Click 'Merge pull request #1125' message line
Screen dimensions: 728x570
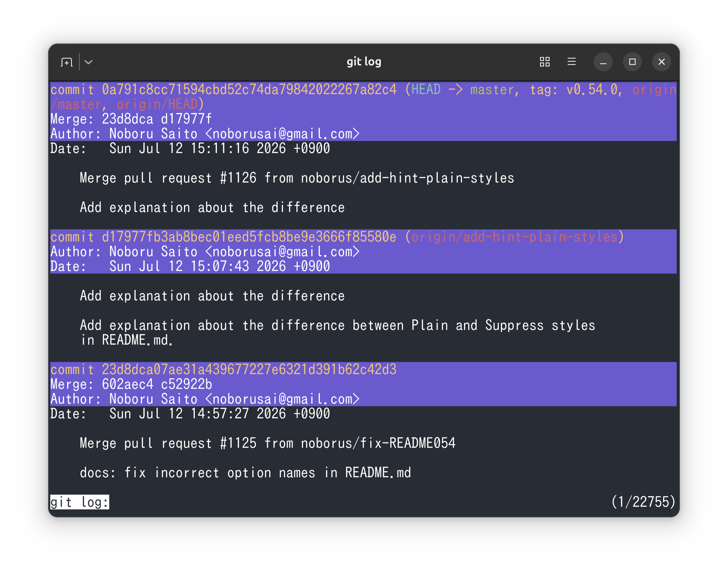click(x=268, y=443)
